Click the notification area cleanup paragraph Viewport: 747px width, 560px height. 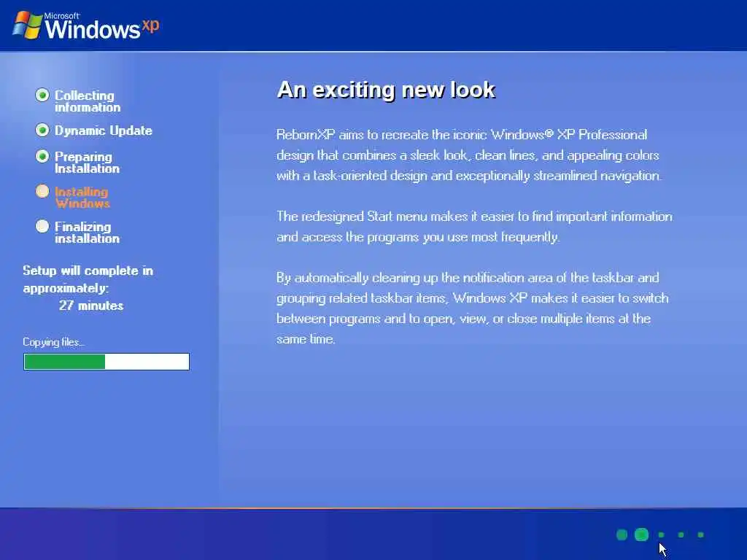[x=473, y=308]
